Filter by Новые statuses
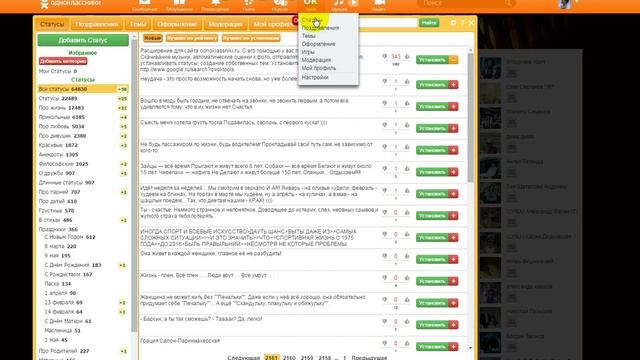This screenshot has width=640, height=360. tap(153, 38)
